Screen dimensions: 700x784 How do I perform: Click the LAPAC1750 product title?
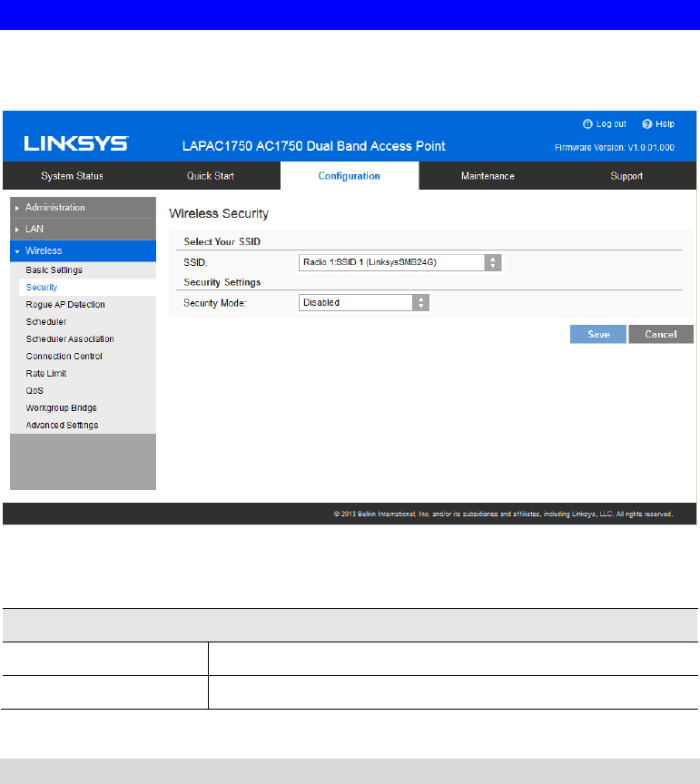tap(314, 146)
